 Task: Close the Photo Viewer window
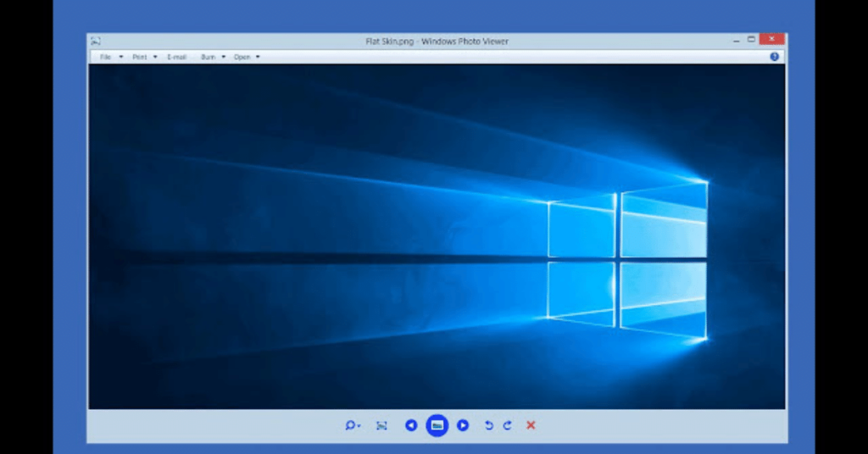771,39
